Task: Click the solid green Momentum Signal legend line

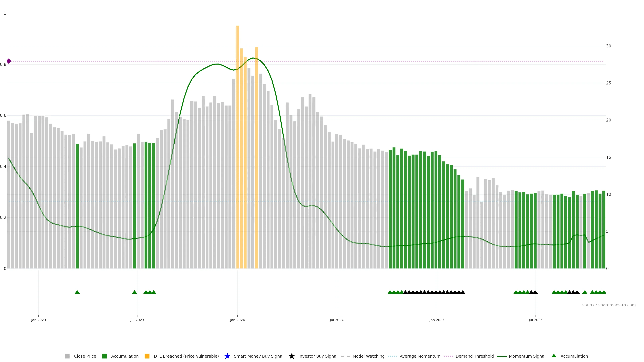Action: [502, 356]
